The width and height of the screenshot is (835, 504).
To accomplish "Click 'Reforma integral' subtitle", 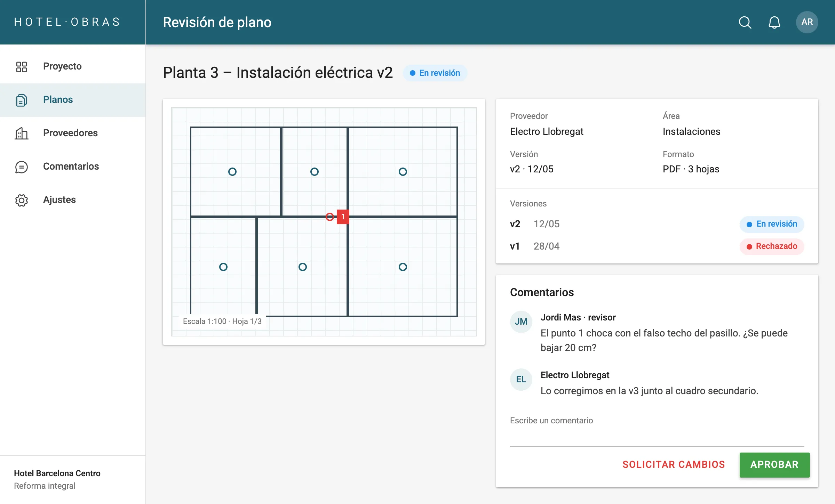I will coord(45,486).
